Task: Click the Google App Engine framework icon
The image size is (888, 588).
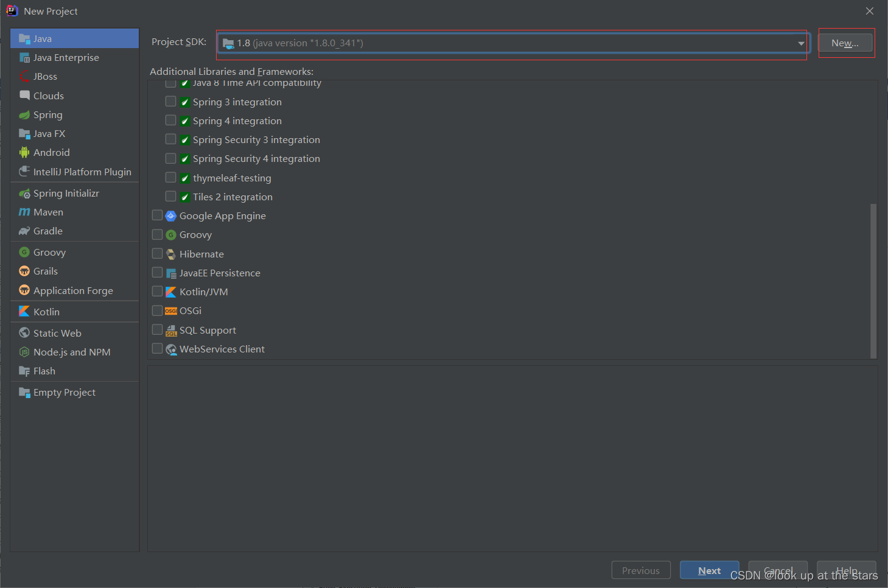Action: [x=171, y=216]
